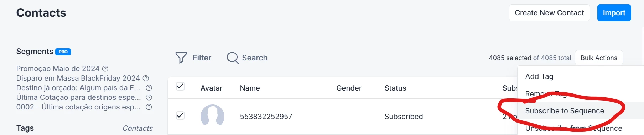Click the help icon beside Promoção Maio de 2024
This screenshot has height=135, width=644.
(x=105, y=69)
